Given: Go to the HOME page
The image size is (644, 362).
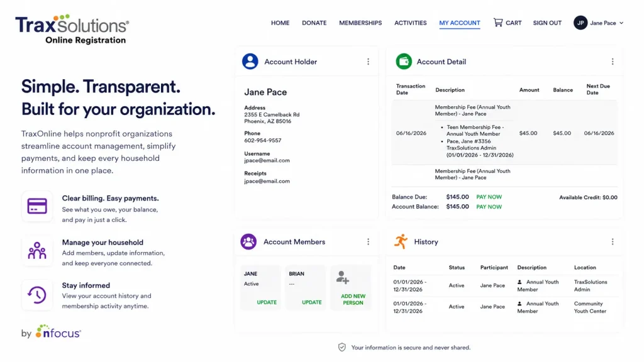Looking at the screenshot, I should coord(280,23).
